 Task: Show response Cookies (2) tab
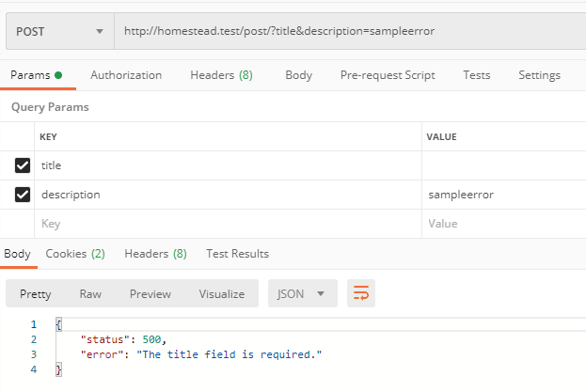pos(75,253)
